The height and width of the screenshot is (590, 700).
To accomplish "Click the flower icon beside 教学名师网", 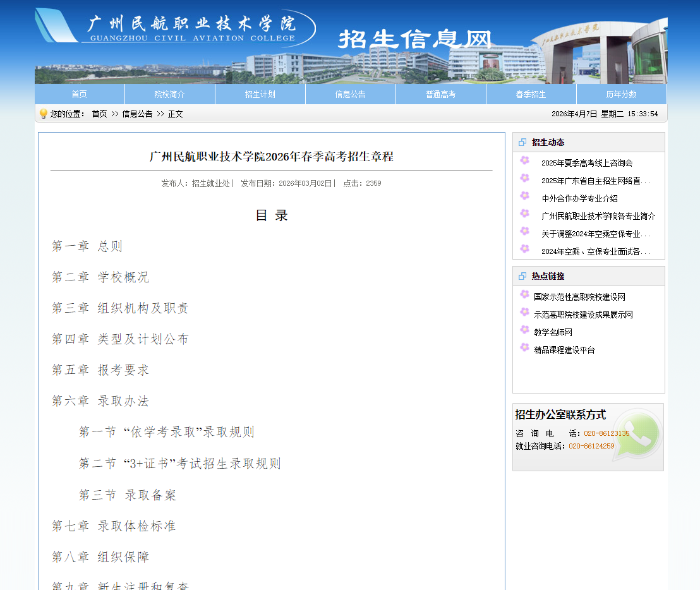I will [x=524, y=331].
